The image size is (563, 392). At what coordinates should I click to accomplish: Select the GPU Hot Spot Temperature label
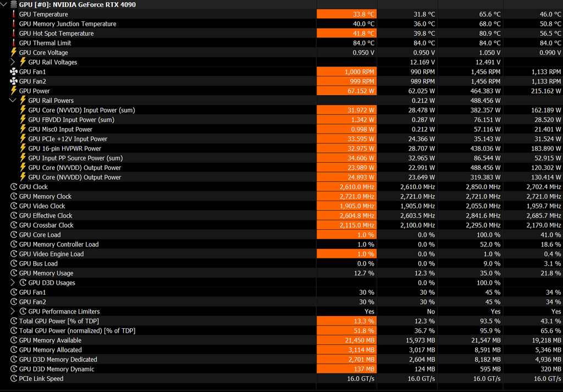[57, 34]
